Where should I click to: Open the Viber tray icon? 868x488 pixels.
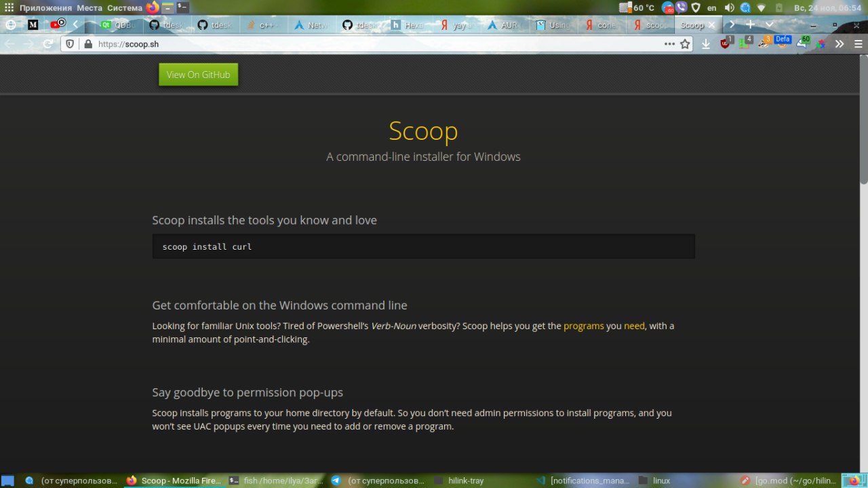pyautogui.click(x=682, y=7)
